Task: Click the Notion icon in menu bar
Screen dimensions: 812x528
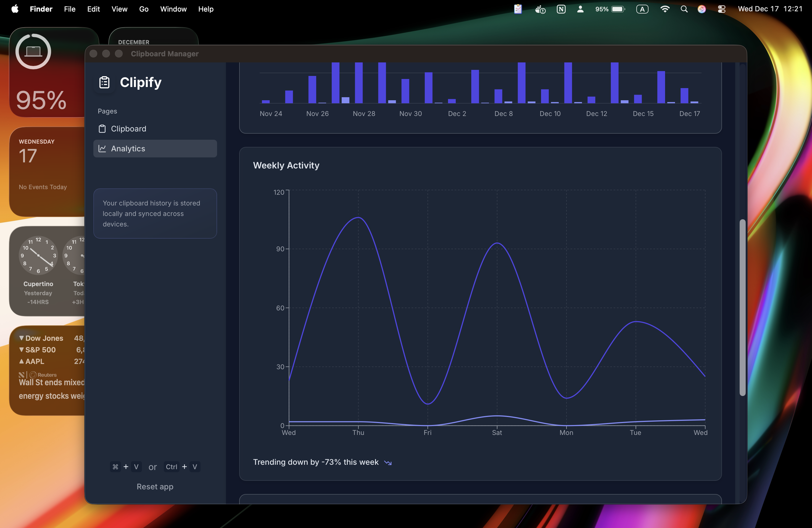Action: click(561, 9)
